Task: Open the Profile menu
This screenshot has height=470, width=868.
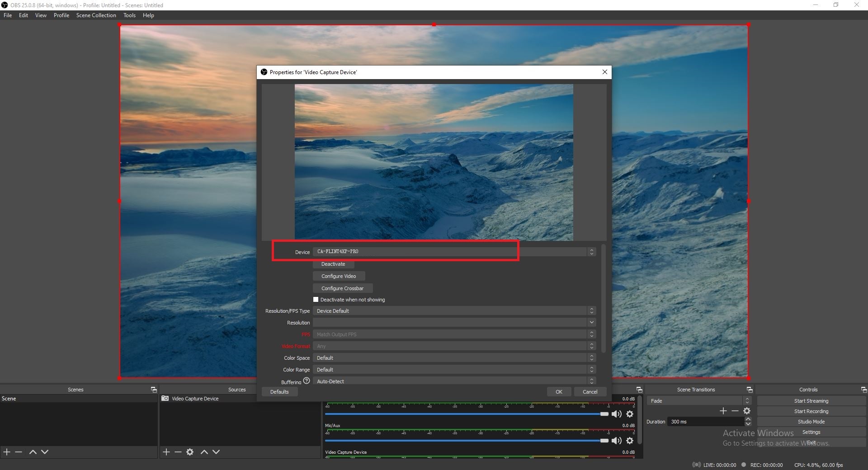Action: (61, 15)
